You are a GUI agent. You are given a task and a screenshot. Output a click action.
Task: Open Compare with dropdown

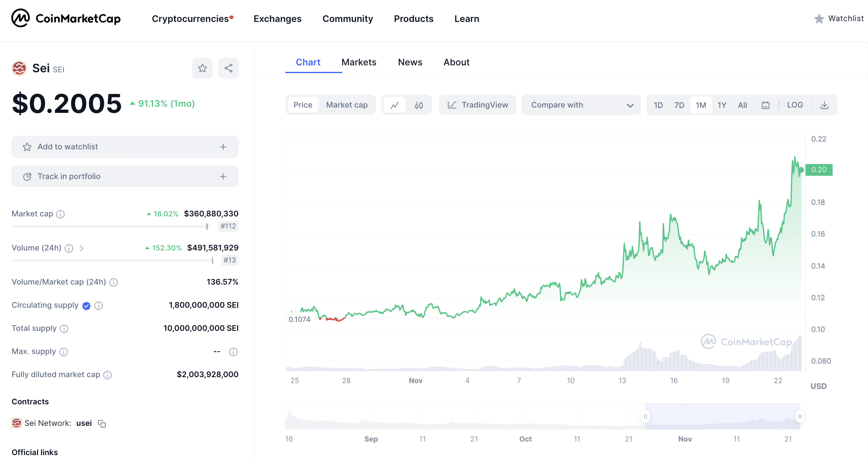(581, 105)
